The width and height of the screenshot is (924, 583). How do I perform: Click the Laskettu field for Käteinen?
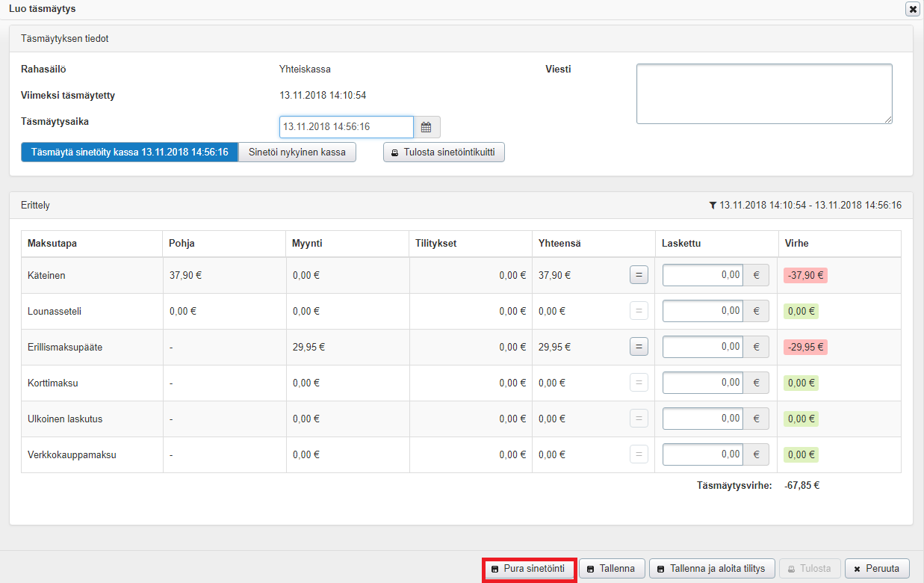tap(702, 275)
